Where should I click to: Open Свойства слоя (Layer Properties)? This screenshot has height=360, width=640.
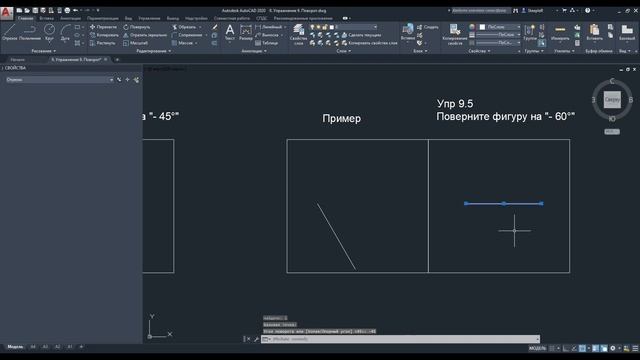[x=298, y=34]
